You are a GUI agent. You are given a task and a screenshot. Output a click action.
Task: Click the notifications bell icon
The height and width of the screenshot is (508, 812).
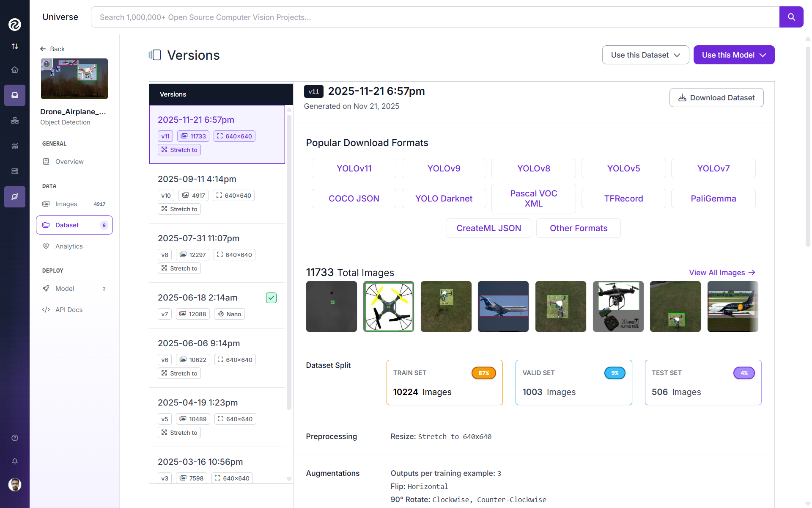click(x=15, y=461)
